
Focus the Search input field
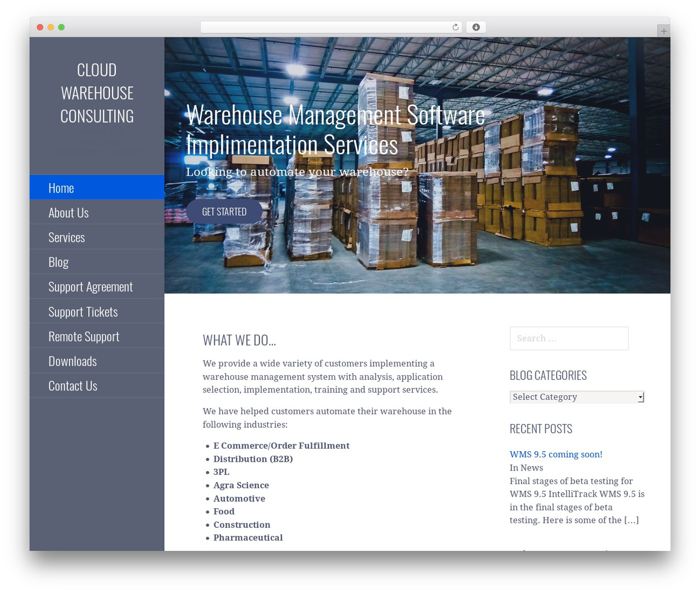point(569,339)
